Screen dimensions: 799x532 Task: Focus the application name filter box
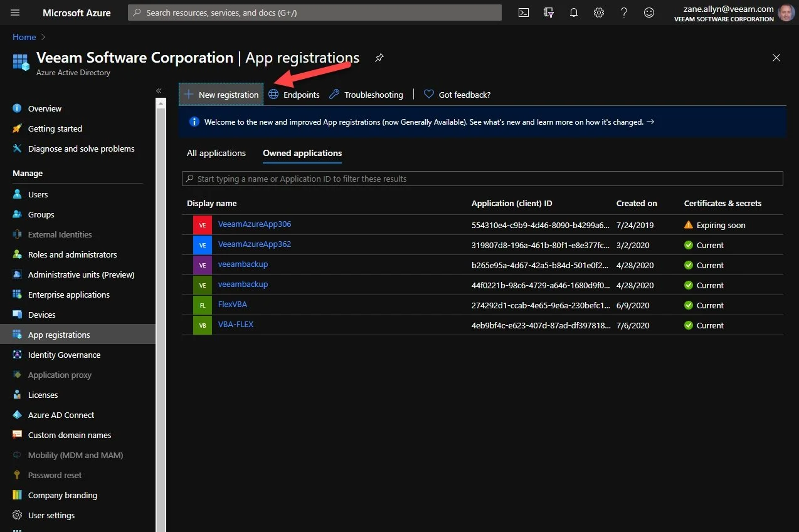tap(482, 179)
